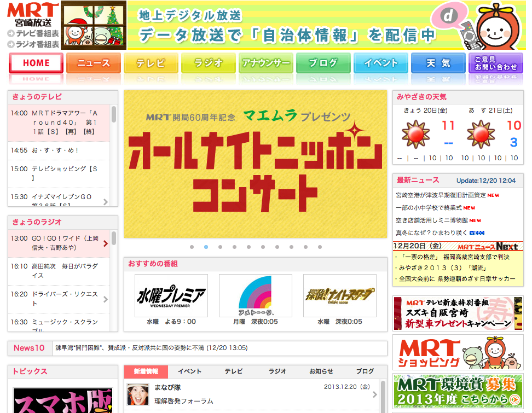This screenshot has height=413, width=532.
Task: Open the 14:55 お・す・す・め! program entry
Action: (x=59, y=150)
